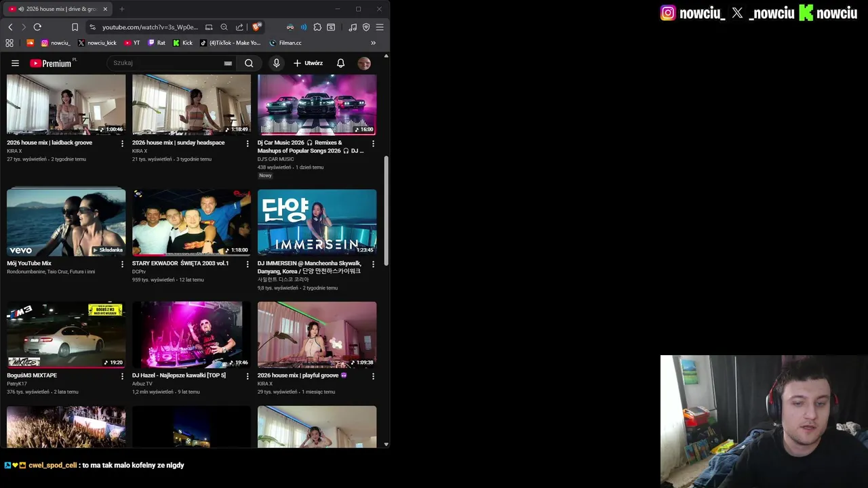The height and width of the screenshot is (488, 868).
Task: Open the vevo Mój YouTube Mix thumbnail
Action: (x=66, y=222)
